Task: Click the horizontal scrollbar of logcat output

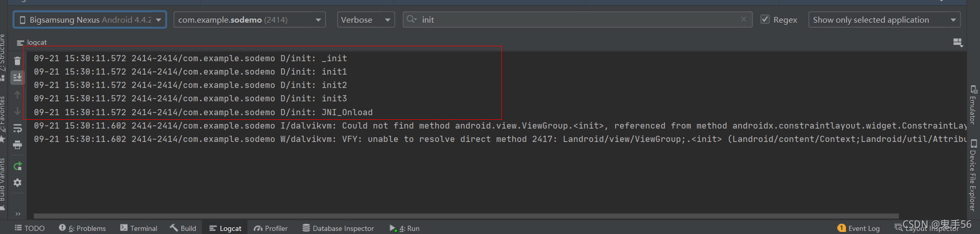Action: [466, 216]
